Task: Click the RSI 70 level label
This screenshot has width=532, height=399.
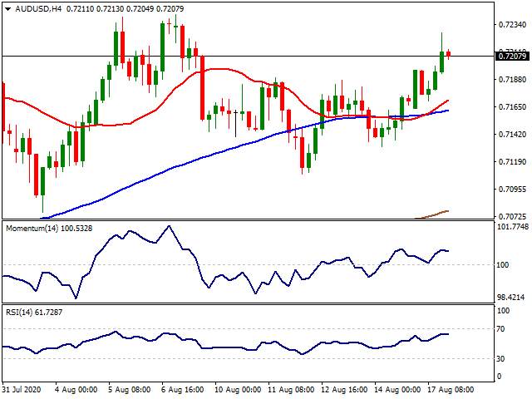Action: coord(500,329)
